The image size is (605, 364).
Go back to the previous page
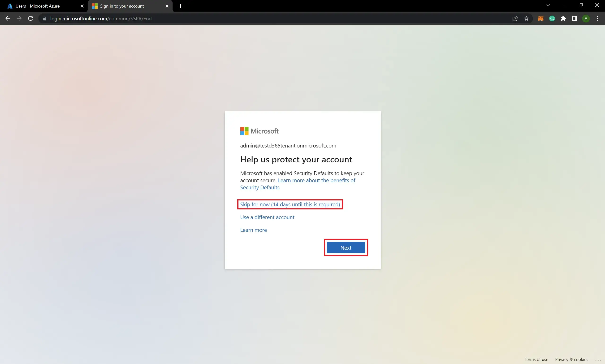(8, 19)
